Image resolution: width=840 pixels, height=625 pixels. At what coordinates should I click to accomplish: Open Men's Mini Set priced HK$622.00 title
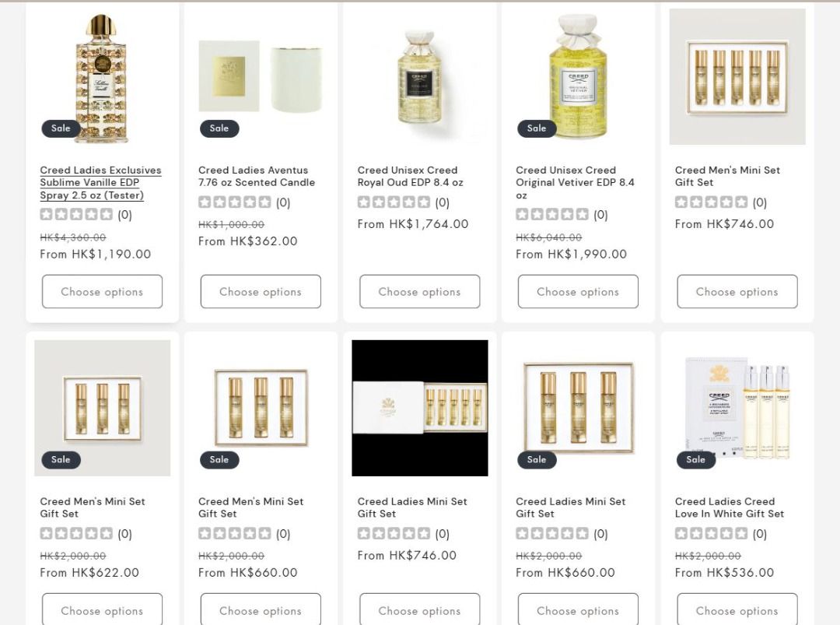92,507
